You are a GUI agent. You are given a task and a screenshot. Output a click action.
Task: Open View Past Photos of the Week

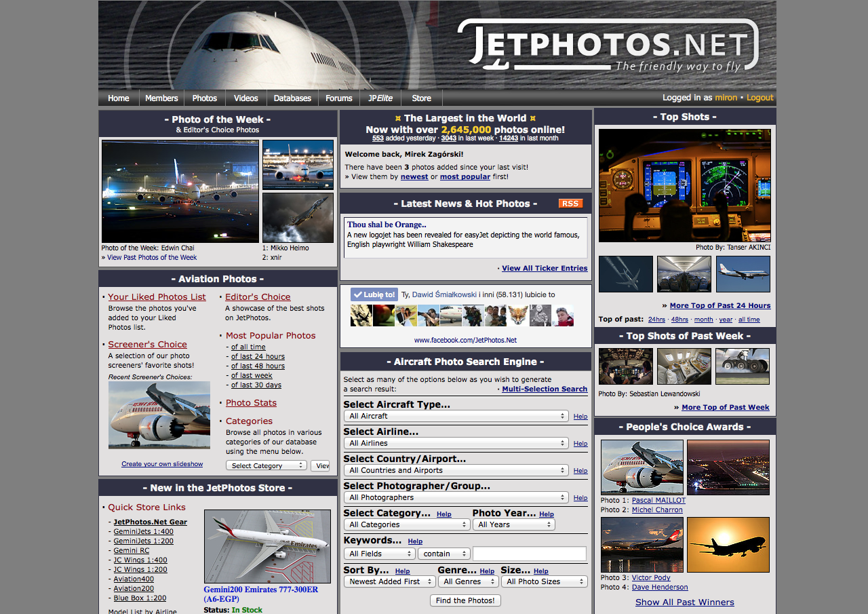[x=152, y=257]
